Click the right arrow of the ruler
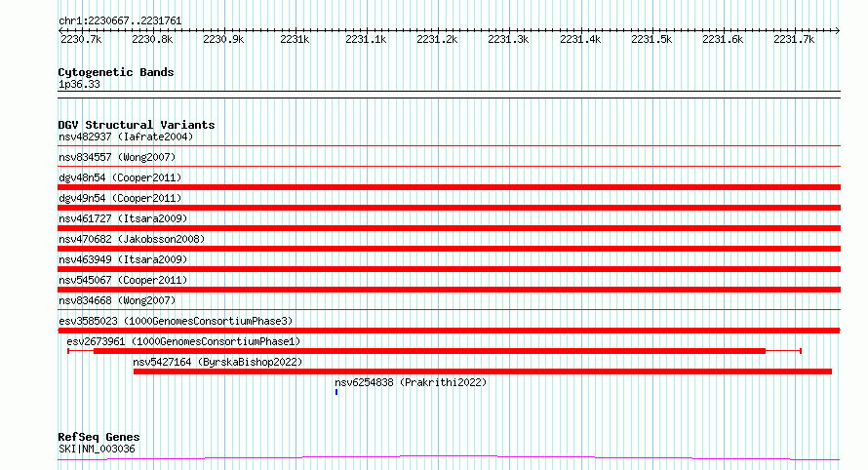 838,30
